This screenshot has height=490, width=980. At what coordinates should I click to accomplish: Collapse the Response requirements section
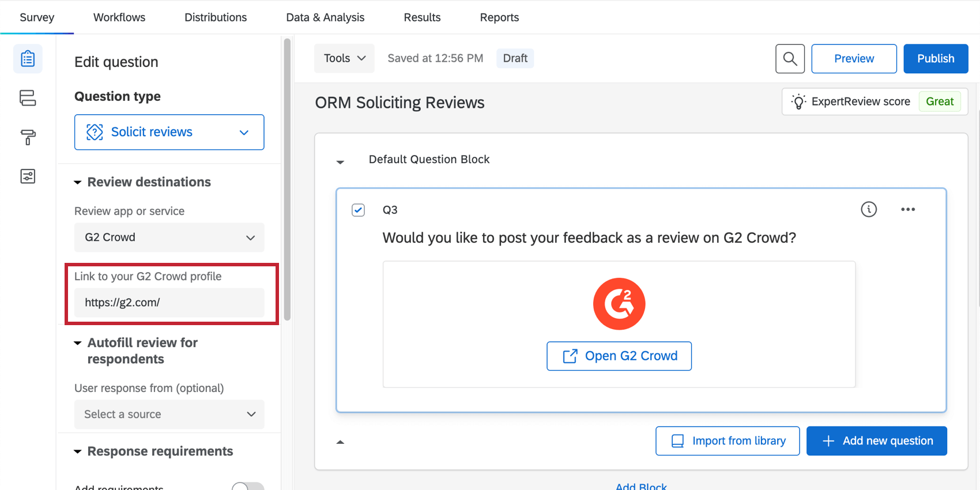[x=77, y=451]
